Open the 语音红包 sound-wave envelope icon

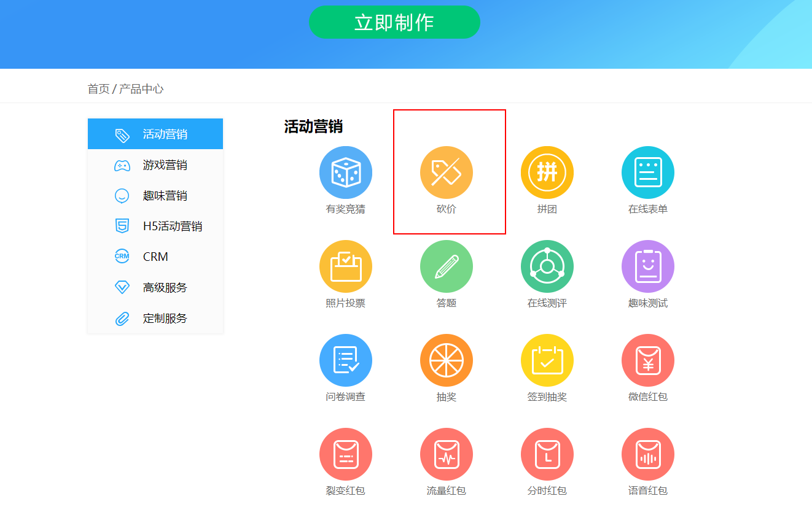648,454
